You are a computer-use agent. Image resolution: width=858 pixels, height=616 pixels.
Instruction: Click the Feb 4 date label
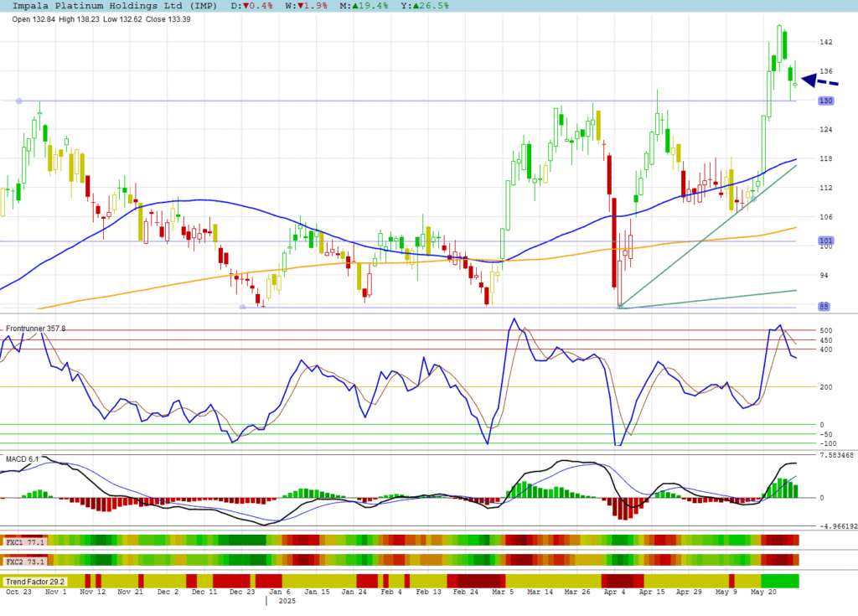click(x=391, y=592)
